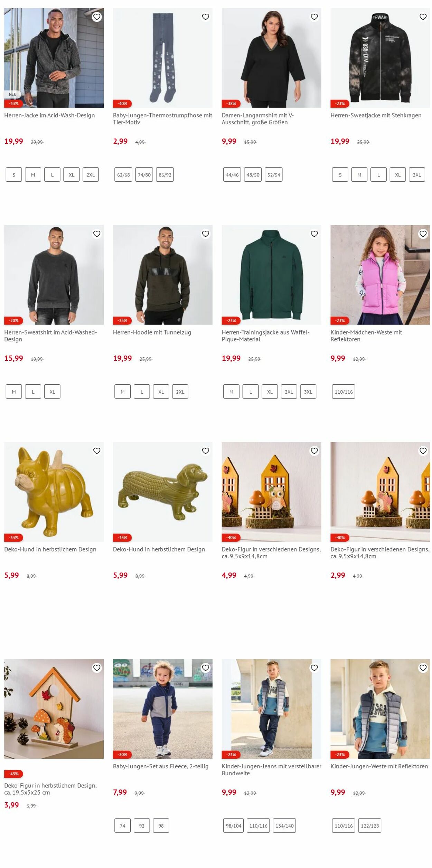Open Herren-Hoodie mit Tunnelzug product link
Screen dimensions: 432x868
click(152, 332)
